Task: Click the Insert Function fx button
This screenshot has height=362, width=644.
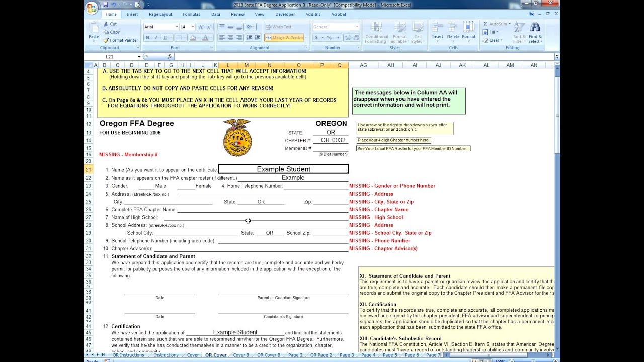Action: click(170, 57)
